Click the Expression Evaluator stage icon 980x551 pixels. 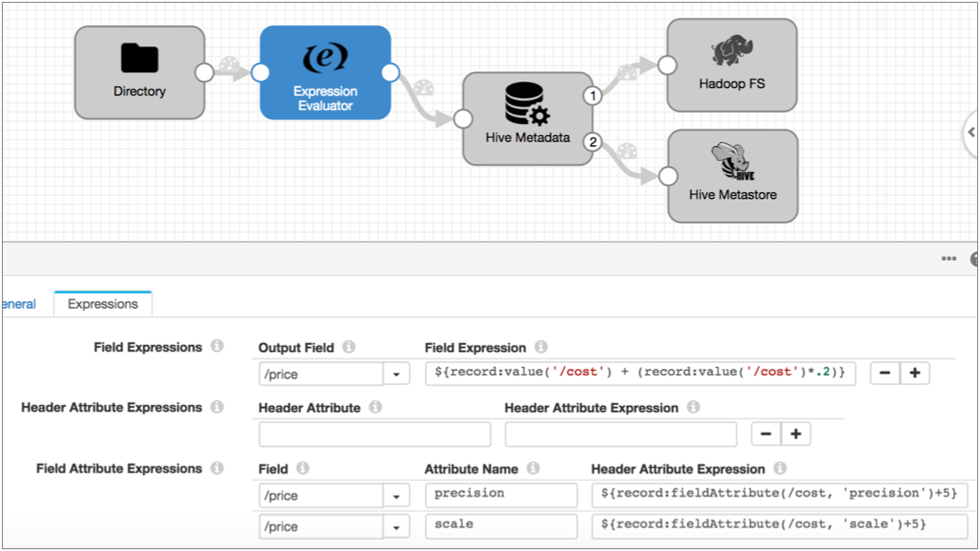click(325, 58)
